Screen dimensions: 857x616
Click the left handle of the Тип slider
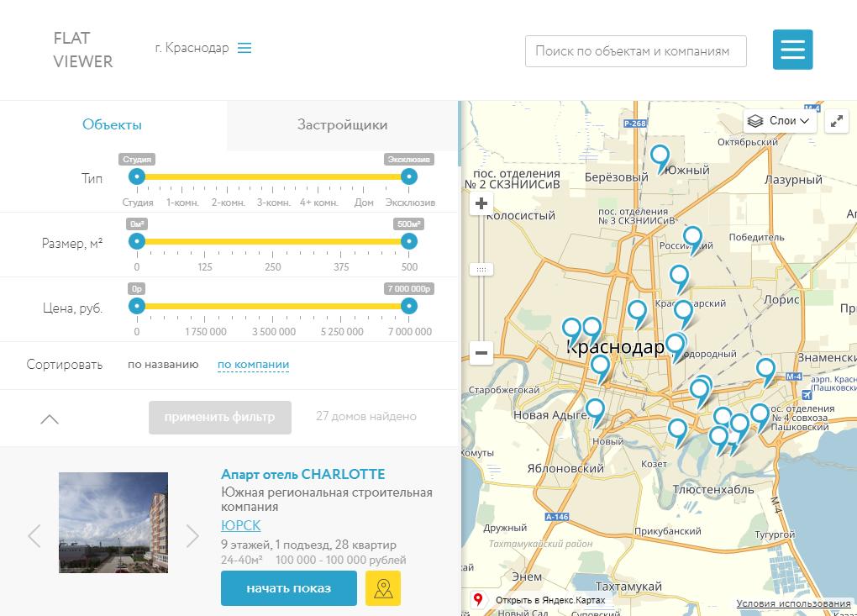[137, 176]
